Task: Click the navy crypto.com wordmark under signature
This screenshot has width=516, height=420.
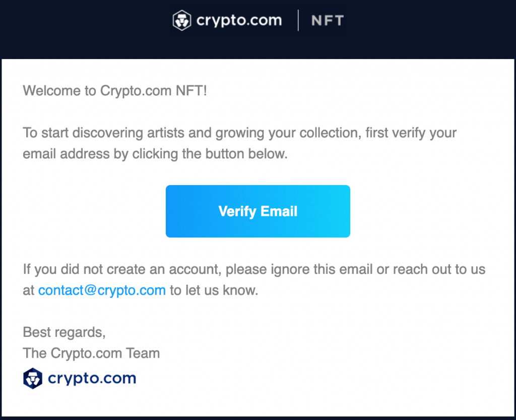Action: click(x=92, y=379)
